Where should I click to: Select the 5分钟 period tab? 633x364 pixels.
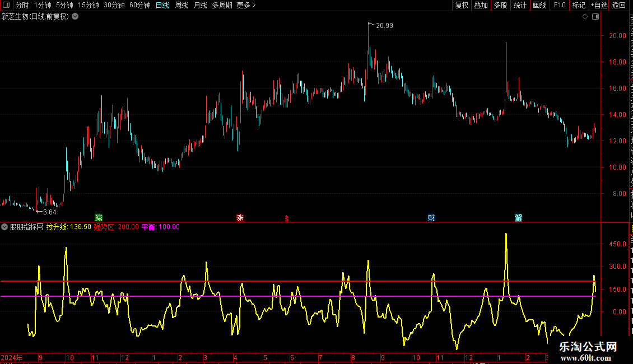point(64,5)
